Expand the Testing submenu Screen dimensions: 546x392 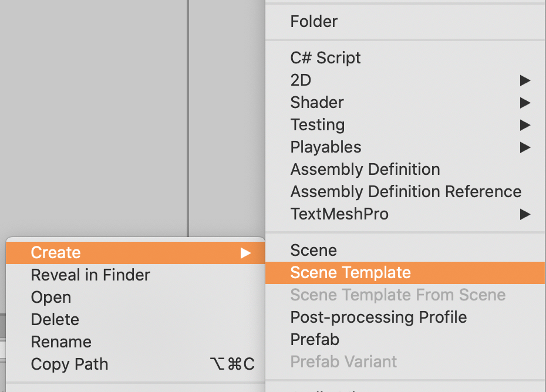pos(317,125)
